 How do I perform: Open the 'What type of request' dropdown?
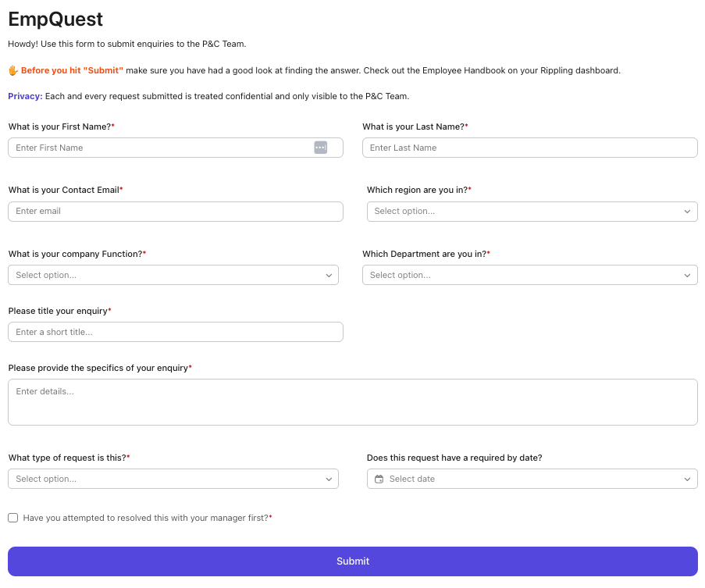[164, 479]
